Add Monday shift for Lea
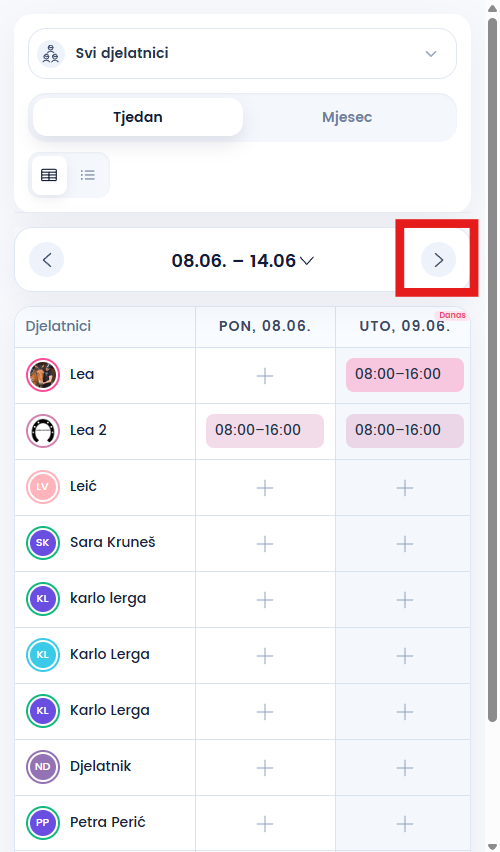This screenshot has height=852, width=500. coord(265,375)
